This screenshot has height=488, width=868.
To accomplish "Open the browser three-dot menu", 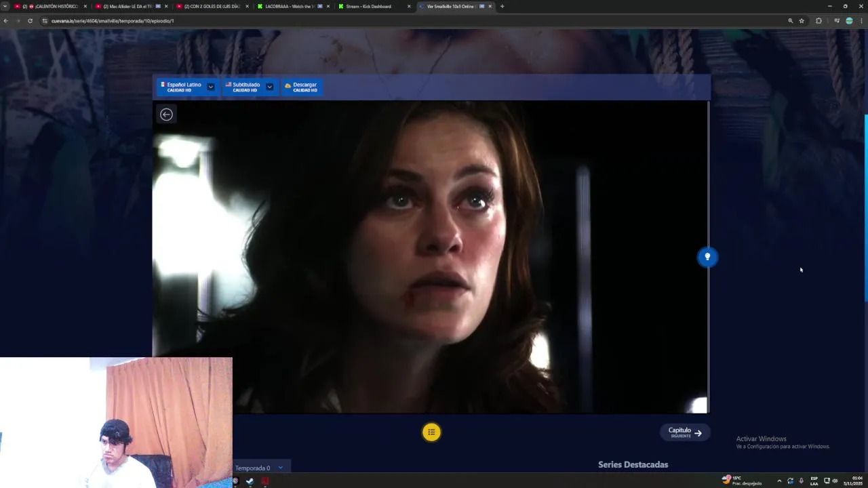I will click(x=862, y=21).
